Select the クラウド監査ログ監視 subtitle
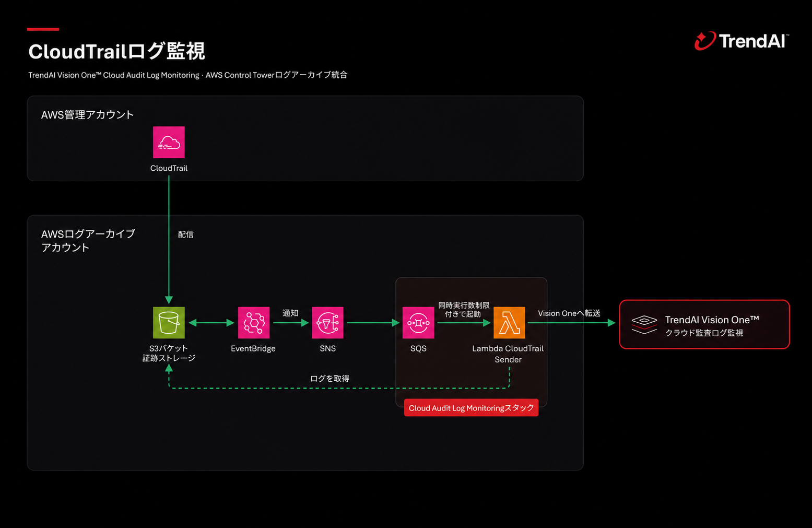 pyautogui.click(x=704, y=333)
